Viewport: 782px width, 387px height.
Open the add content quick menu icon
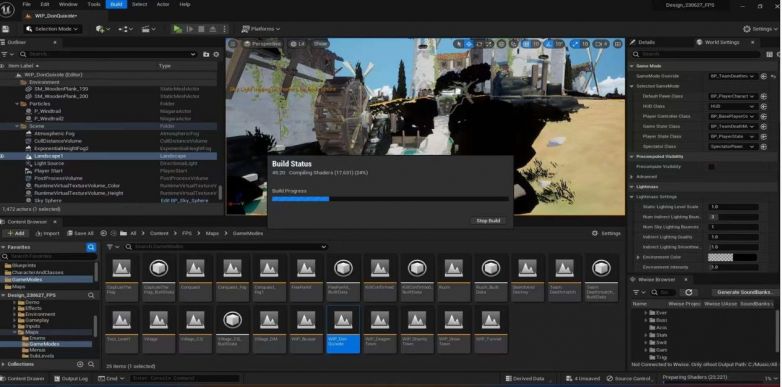tap(103, 29)
